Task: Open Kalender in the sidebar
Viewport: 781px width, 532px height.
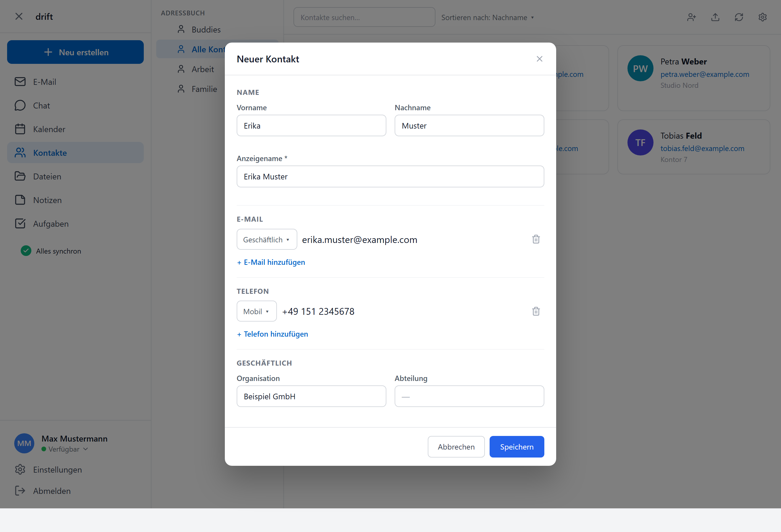Action: click(x=75, y=129)
